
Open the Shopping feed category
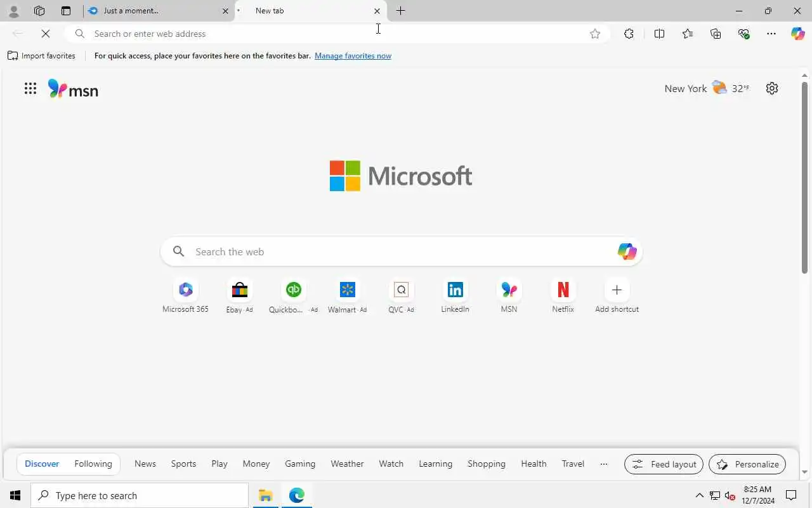pyautogui.click(x=487, y=464)
